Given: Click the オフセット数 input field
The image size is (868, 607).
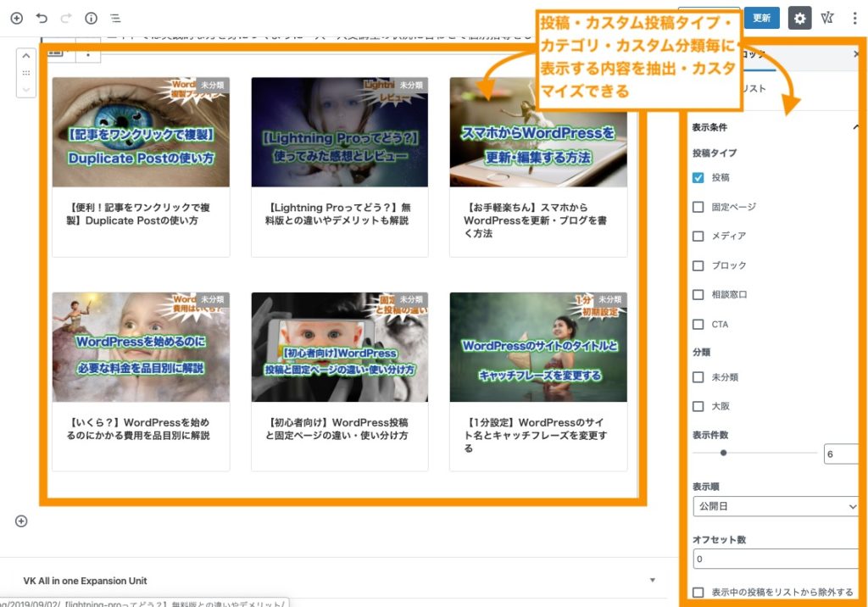Looking at the screenshot, I should click(776, 559).
